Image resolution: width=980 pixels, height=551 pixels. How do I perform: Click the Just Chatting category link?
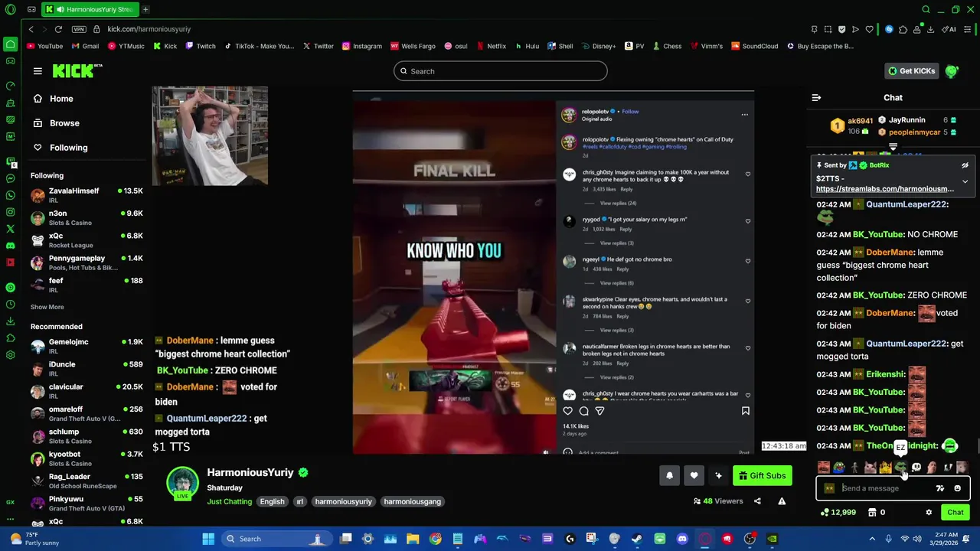[x=229, y=502]
